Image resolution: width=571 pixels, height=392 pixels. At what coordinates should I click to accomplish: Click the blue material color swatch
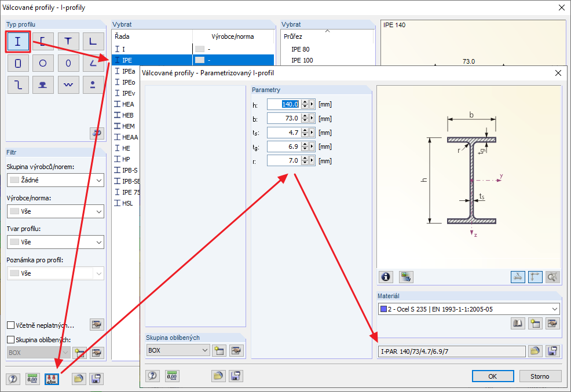[x=383, y=309]
